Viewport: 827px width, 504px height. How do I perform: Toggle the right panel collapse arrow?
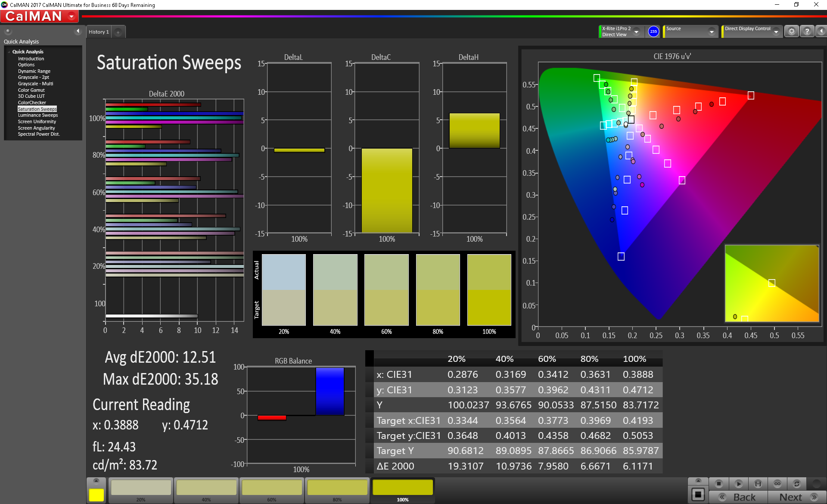tap(821, 31)
